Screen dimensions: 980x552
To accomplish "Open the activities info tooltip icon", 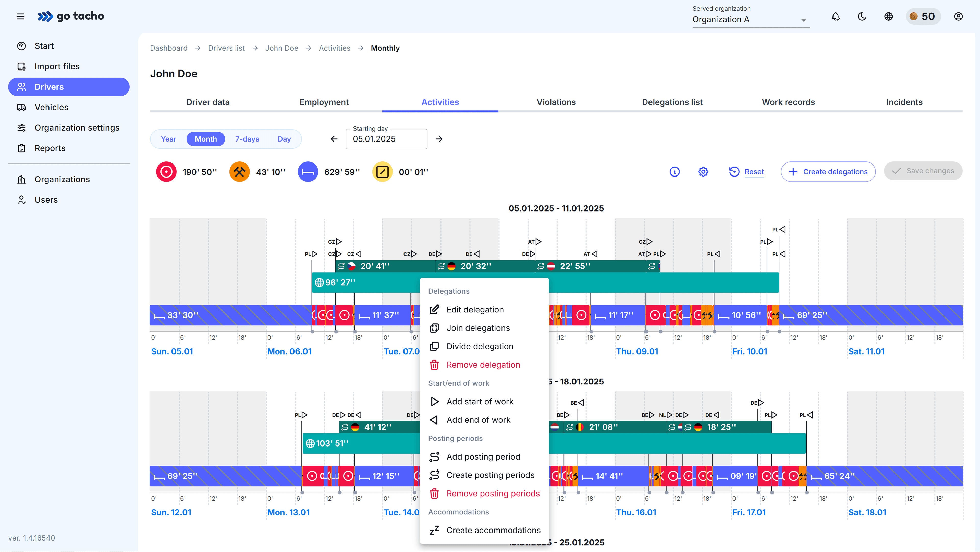I will (675, 171).
